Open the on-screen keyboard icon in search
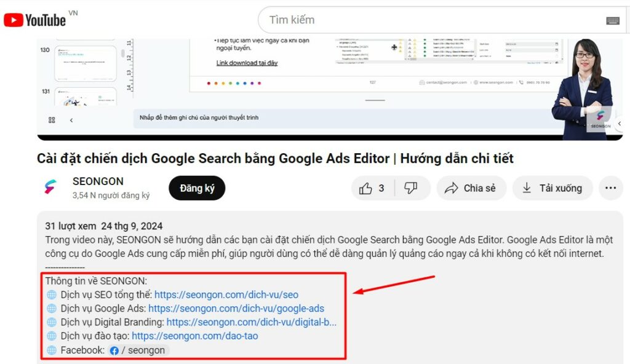Image resolution: width=630 pixels, height=364 pixels. coord(613,20)
